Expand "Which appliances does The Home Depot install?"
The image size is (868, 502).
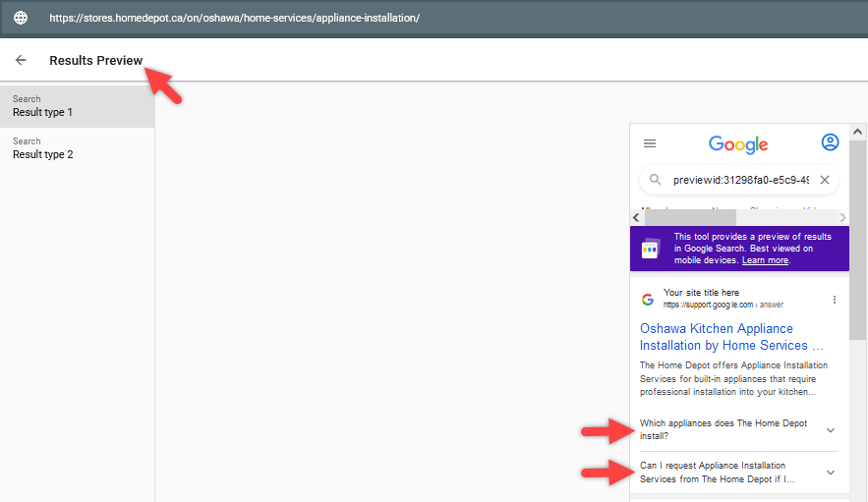[x=830, y=430]
